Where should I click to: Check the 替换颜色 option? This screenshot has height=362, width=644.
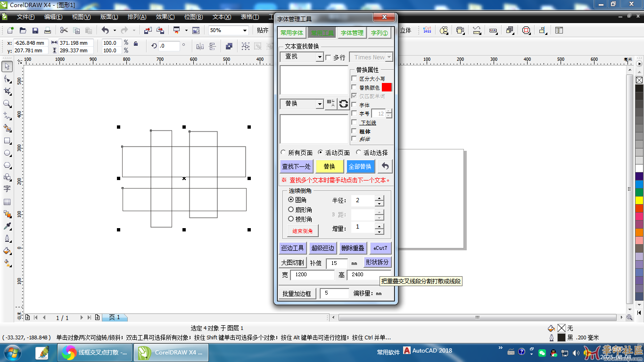tap(354, 87)
